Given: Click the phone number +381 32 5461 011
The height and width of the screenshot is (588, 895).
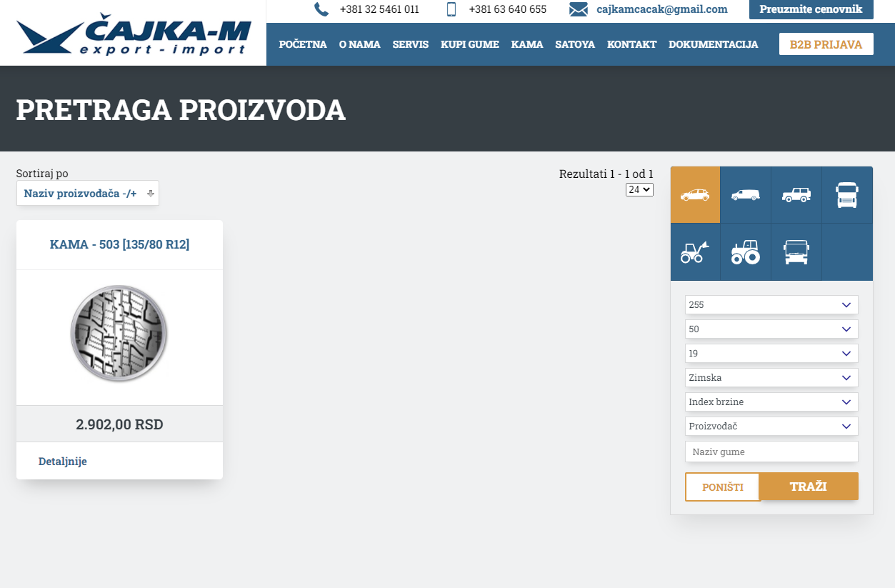Looking at the screenshot, I should click(379, 9).
